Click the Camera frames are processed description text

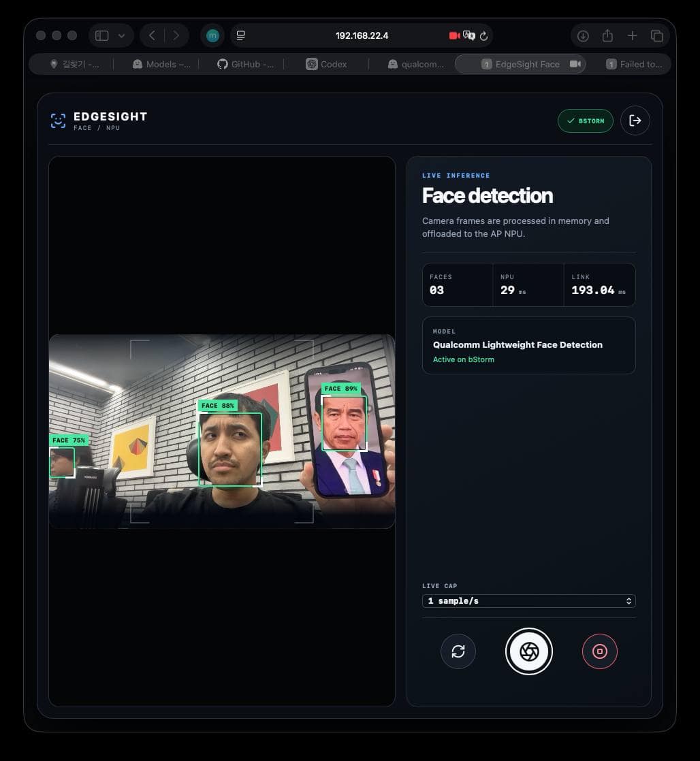coord(515,227)
